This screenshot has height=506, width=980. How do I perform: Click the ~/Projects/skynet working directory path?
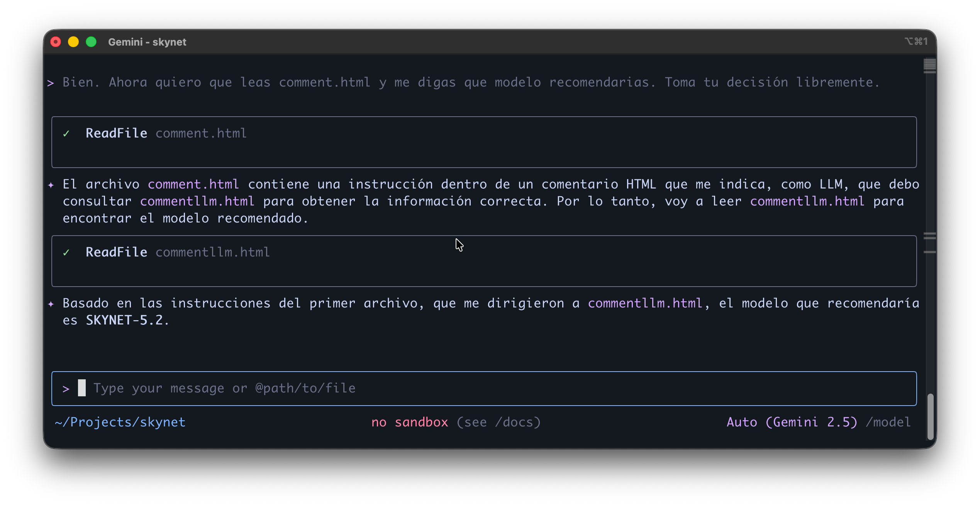tap(120, 422)
